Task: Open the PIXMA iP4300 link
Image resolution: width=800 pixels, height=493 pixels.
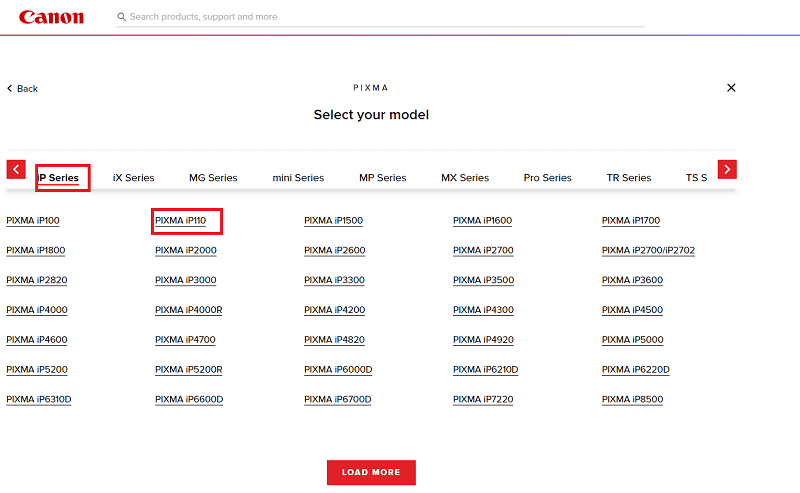Action: point(483,310)
